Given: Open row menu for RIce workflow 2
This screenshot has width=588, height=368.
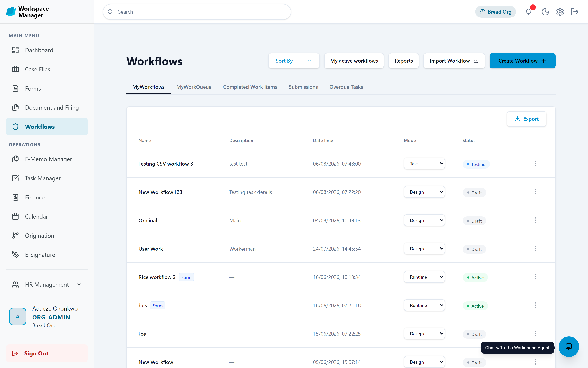Looking at the screenshot, I should (x=535, y=277).
